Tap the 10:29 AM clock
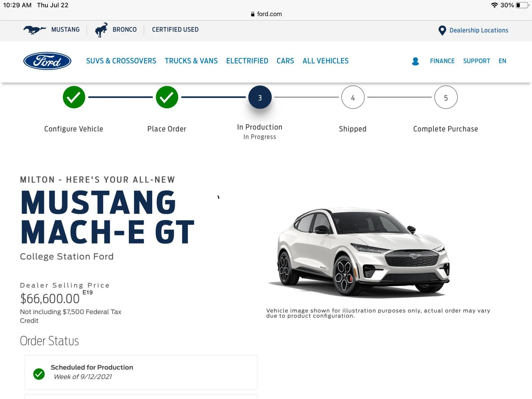This screenshot has height=399, width=532. [x=17, y=5]
